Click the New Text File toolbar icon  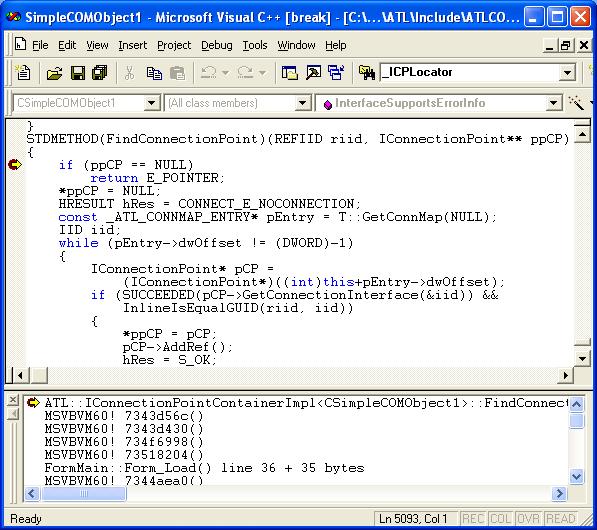23,72
